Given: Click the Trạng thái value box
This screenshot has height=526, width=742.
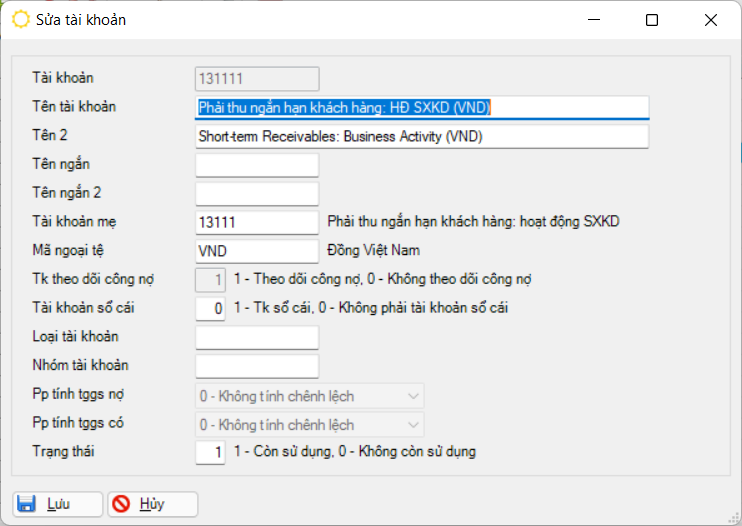Looking at the screenshot, I should coord(210,452).
